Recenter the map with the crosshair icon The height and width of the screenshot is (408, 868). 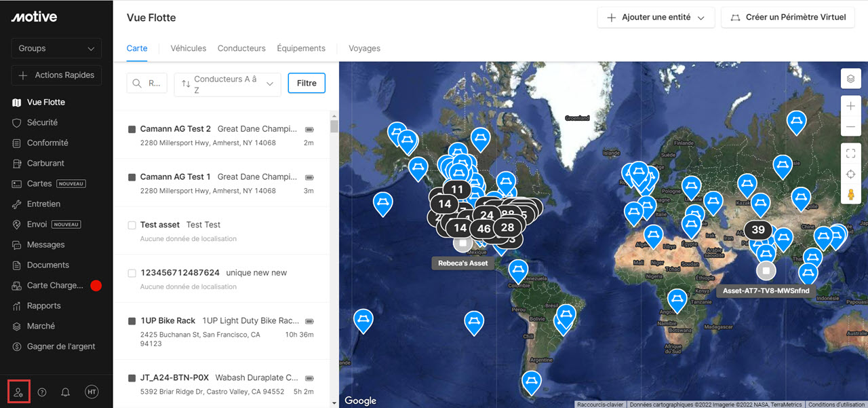[x=851, y=174]
